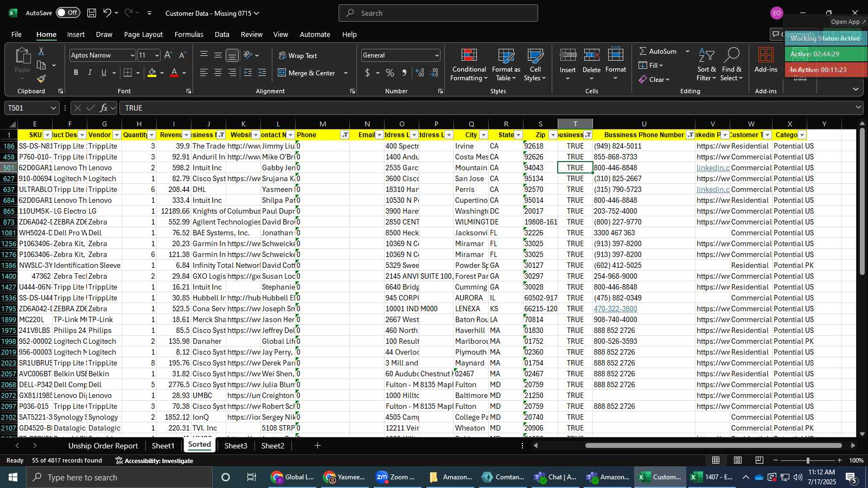
Task: Open the font name dropdown
Action: (x=132, y=55)
